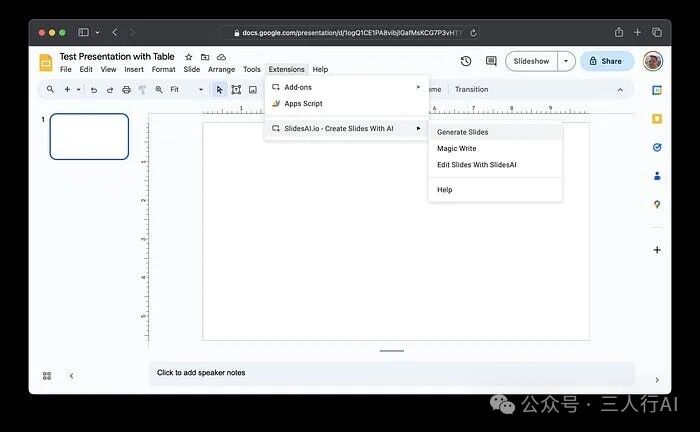This screenshot has width=700, height=432.
Task: Hide the menus with collapse chevron
Action: point(620,90)
